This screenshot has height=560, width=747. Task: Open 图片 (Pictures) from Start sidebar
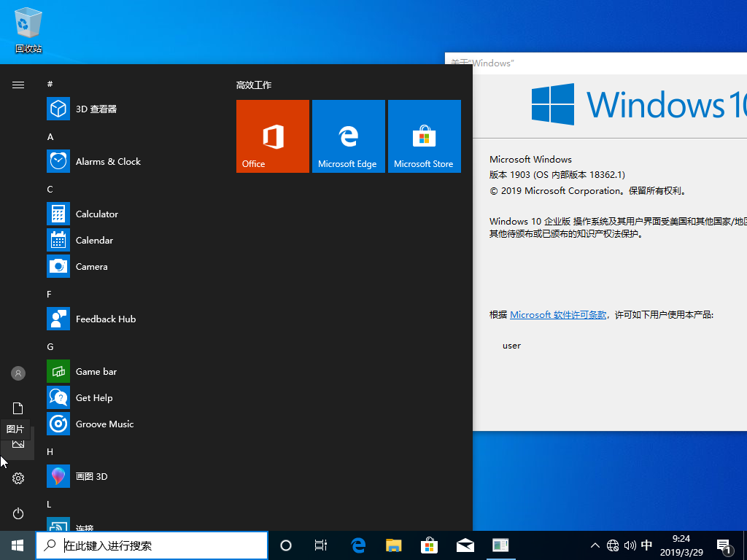coord(18,444)
